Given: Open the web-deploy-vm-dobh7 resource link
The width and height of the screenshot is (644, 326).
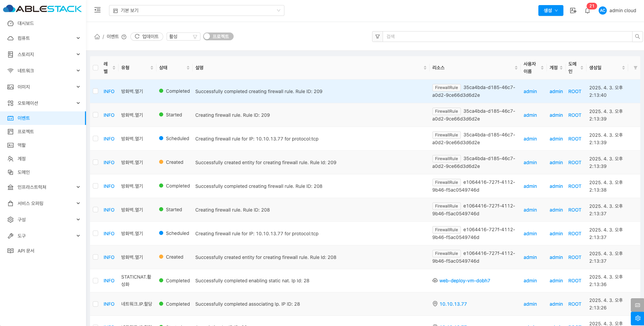Looking at the screenshot, I should (465, 281).
